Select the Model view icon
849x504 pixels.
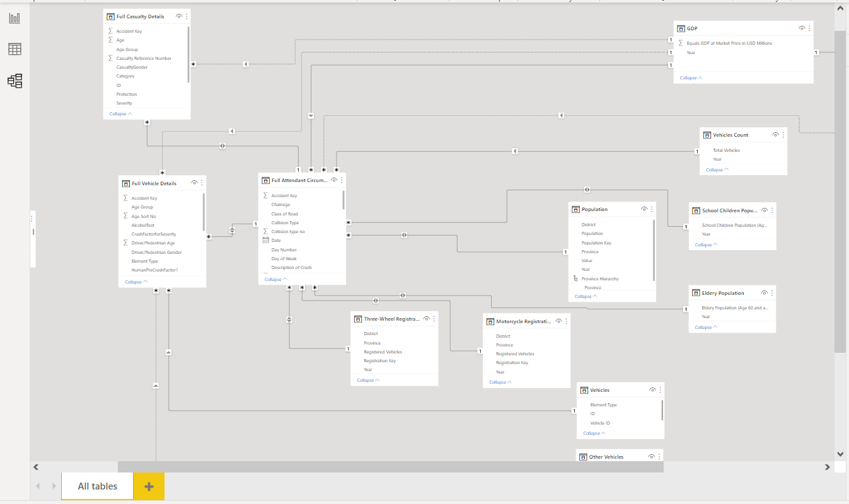point(14,81)
